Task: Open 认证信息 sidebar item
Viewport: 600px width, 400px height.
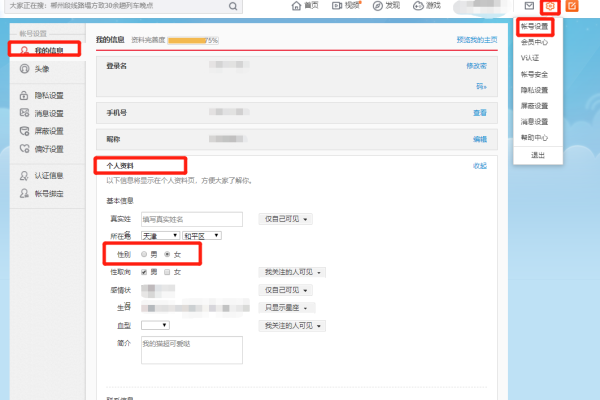Action: (x=41, y=176)
